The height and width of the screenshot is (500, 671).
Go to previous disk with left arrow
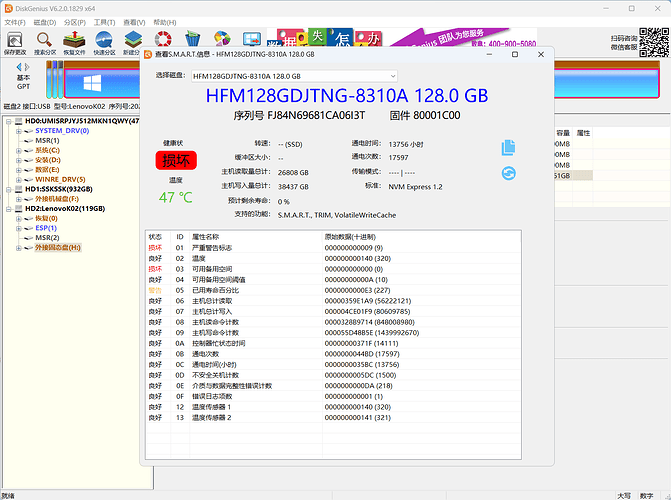19,67
